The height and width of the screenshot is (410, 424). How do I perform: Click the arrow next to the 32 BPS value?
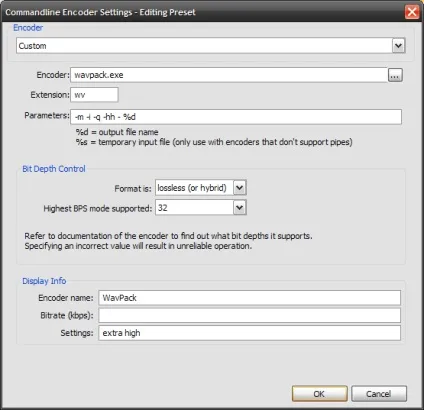click(x=240, y=208)
